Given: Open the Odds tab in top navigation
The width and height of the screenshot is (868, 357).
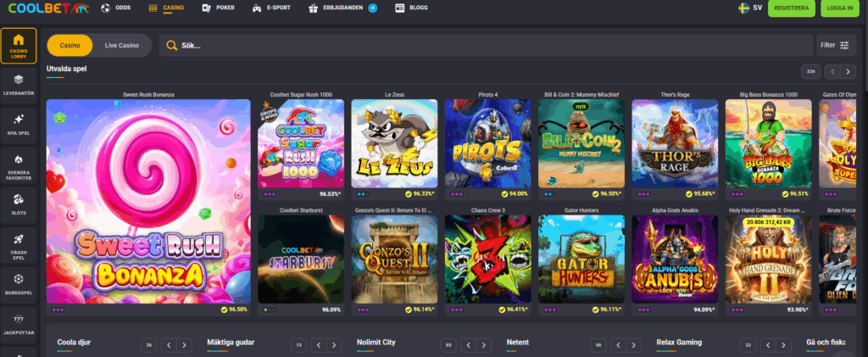Looking at the screenshot, I should tap(115, 8).
